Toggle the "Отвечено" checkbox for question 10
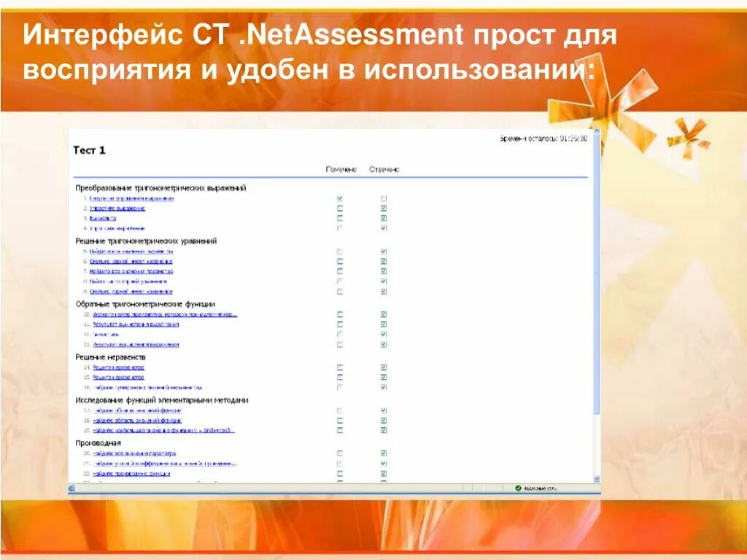 coord(384,314)
